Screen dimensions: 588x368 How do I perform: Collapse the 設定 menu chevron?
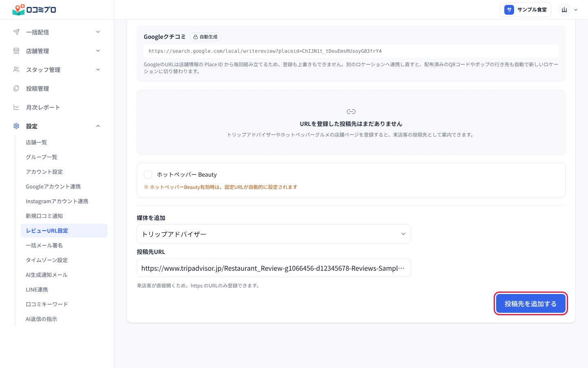click(98, 126)
